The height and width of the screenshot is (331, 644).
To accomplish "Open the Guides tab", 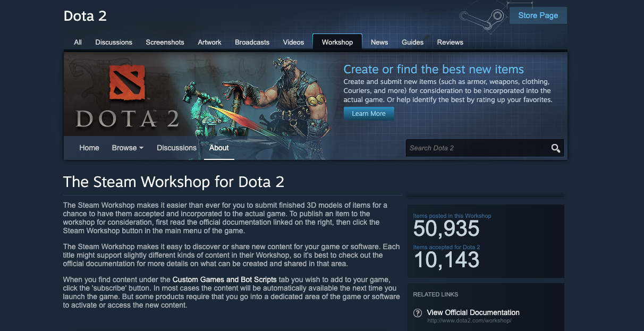I will click(412, 43).
